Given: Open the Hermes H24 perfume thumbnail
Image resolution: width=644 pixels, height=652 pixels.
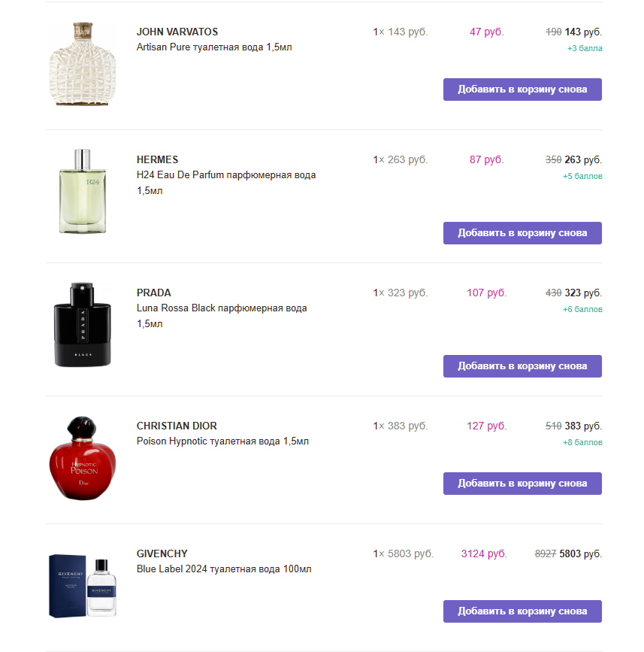Looking at the screenshot, I should coord(83,193).
